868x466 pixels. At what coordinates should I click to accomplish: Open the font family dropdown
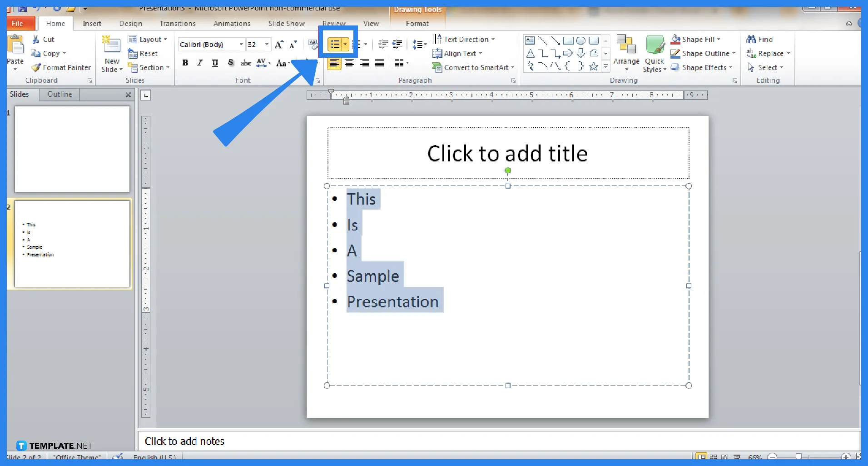pos(241,44)
